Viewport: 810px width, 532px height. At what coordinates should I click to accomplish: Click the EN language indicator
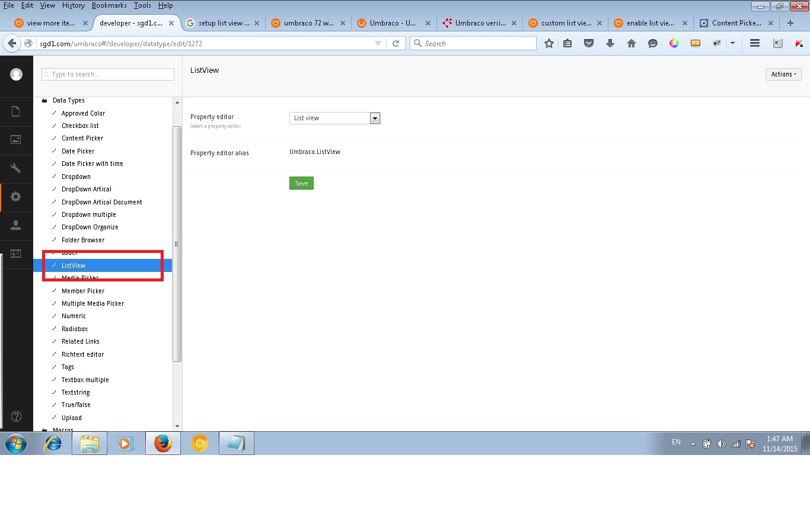676,442
